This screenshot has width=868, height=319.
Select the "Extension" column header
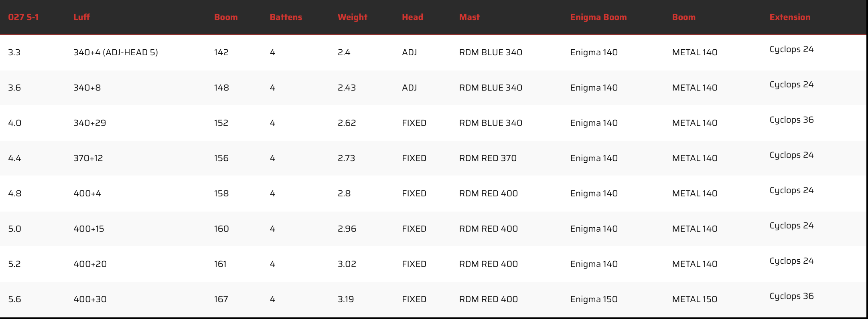coord(790,17)
